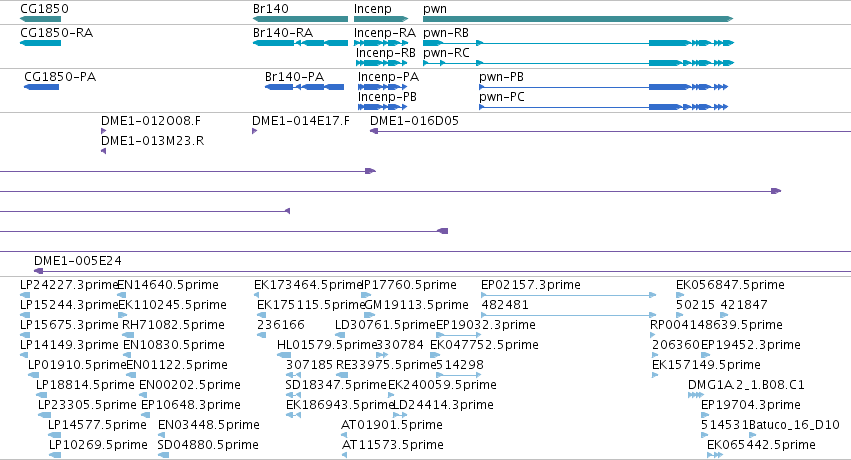The height and width of the screenshot is (460, 851).
Task: Click the Incenp gene label
Action: tap(372, 9)
